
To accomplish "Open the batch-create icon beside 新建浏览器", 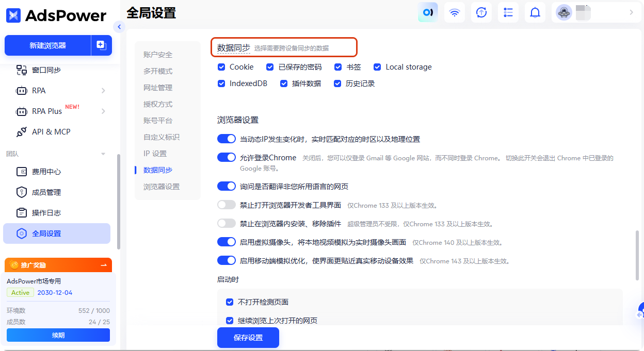I will point(101,45).
